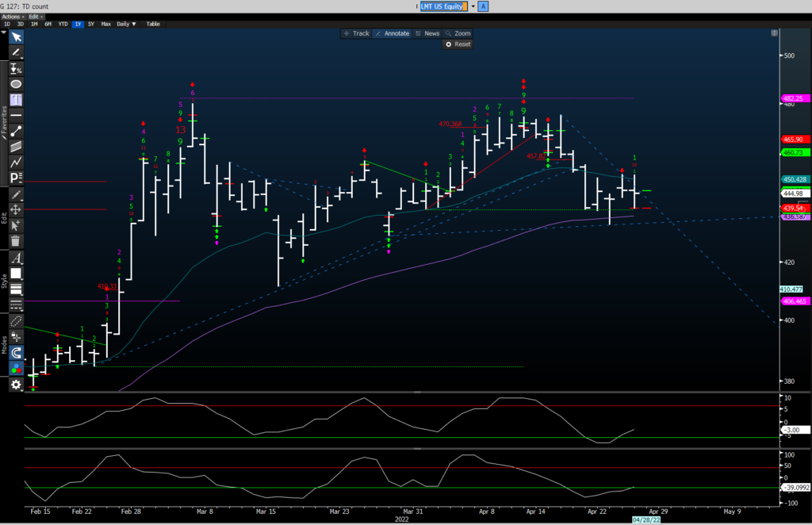The image size is (812, 525).
Task: Switch to Table view
Action: pos(153,24)
